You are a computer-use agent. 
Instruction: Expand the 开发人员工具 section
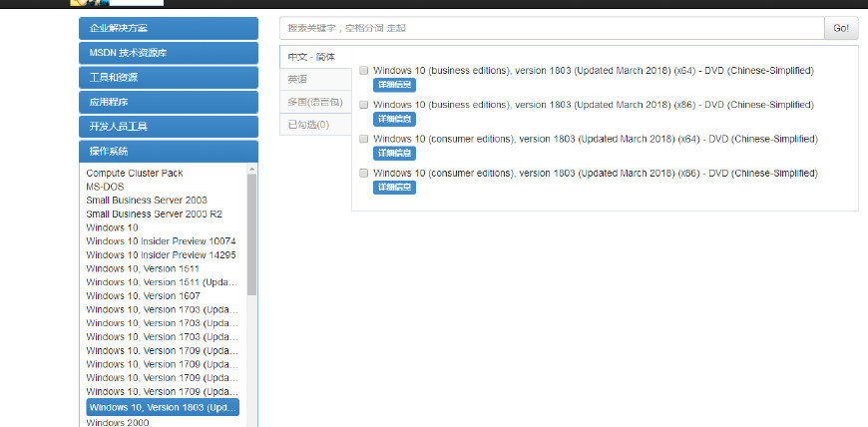[169, 127]
